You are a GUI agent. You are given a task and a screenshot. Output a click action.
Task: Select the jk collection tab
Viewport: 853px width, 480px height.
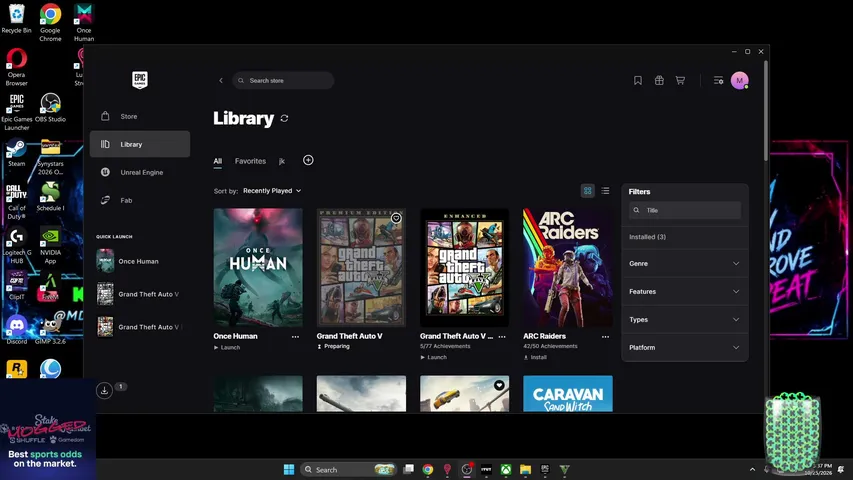coord(282,161)
